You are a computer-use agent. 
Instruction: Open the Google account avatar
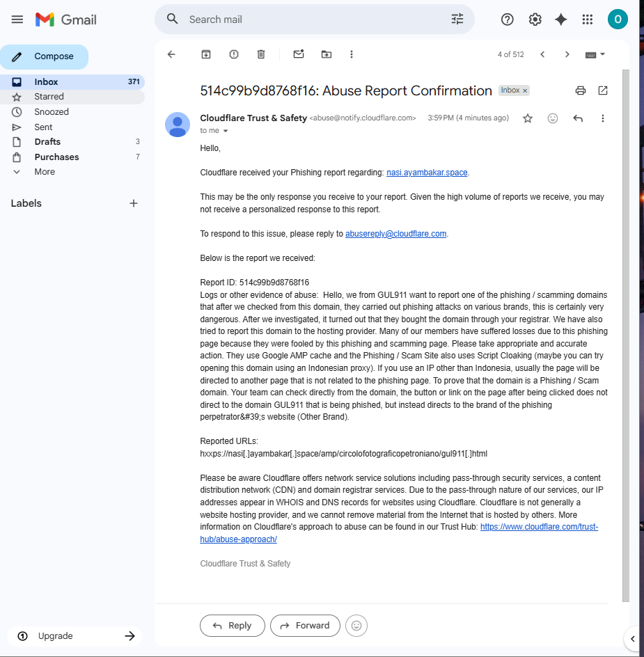pyautogui.click(x=618, y=19)
